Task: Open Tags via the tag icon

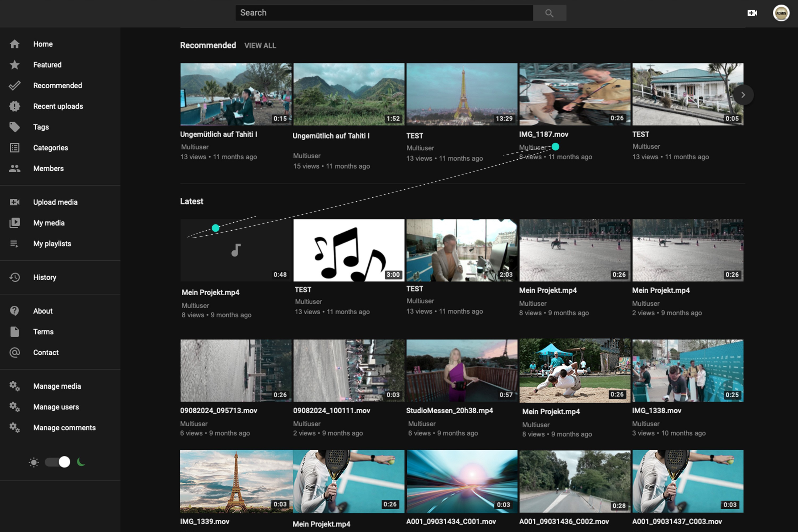Action: tap(15, 127)
